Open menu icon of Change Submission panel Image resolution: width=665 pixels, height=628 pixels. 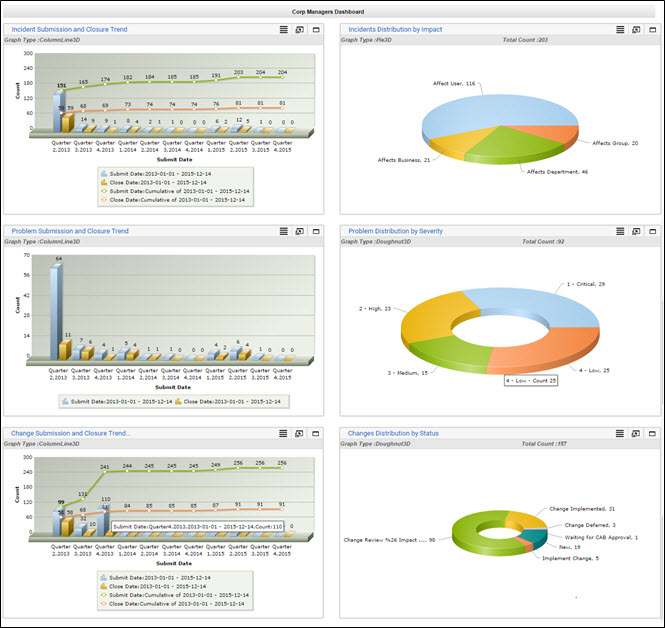[x=284, y=433]
